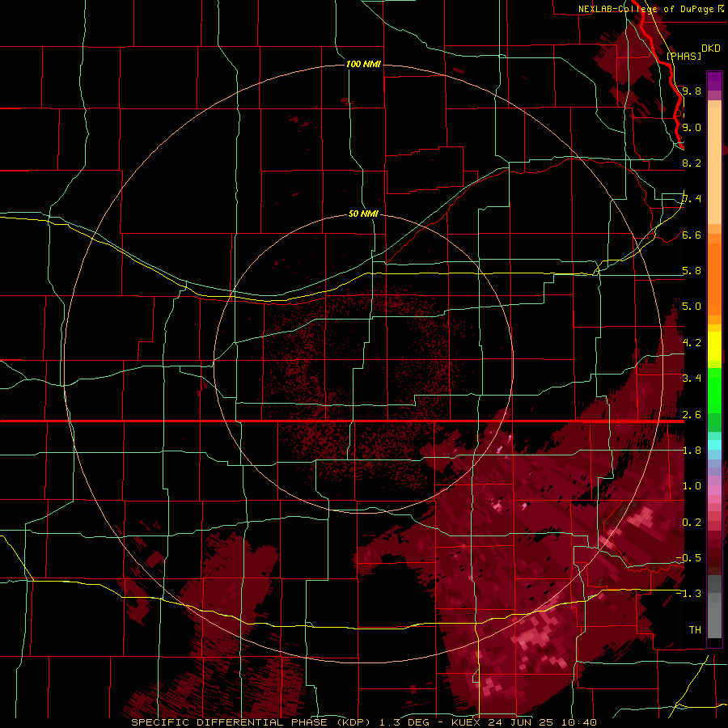Click the DKD label above the color scale
Viewport: 728px width, 728px height.
point(710,49)
